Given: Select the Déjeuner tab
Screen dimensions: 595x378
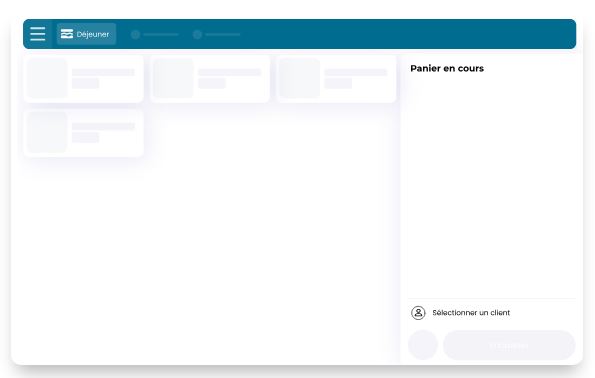Looking at the screenshot, I should pyautogui.click(x=87, y=34).
